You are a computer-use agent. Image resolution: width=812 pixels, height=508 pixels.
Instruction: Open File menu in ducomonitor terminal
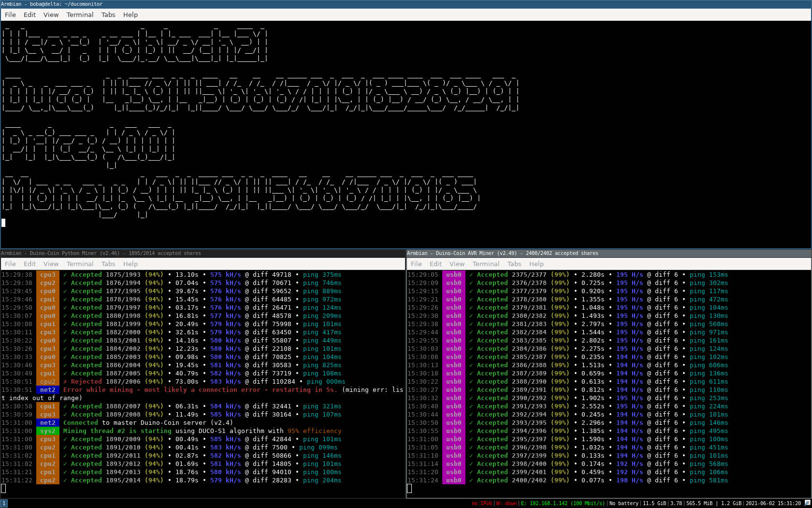[10, 15]
